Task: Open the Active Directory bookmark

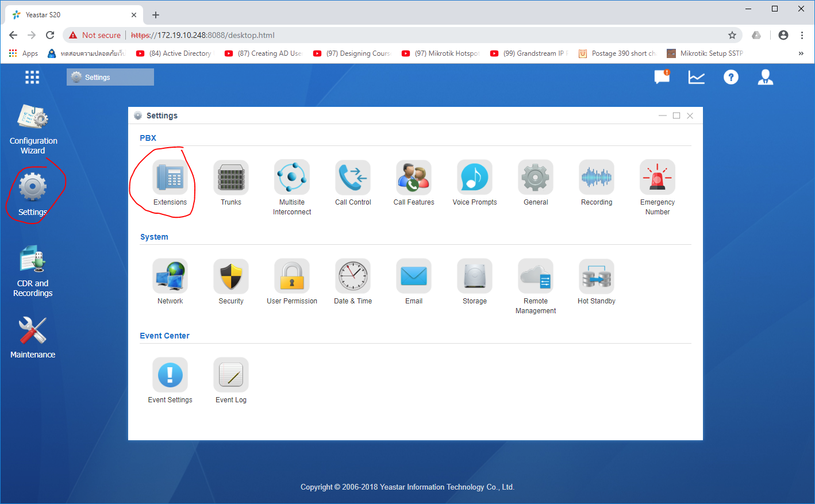Action: (174, 53)
